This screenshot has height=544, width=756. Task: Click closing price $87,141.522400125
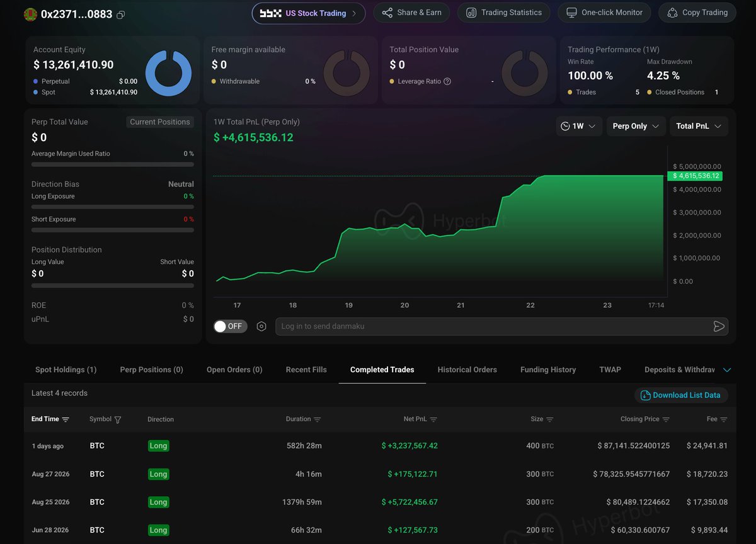tap(634, 446)
